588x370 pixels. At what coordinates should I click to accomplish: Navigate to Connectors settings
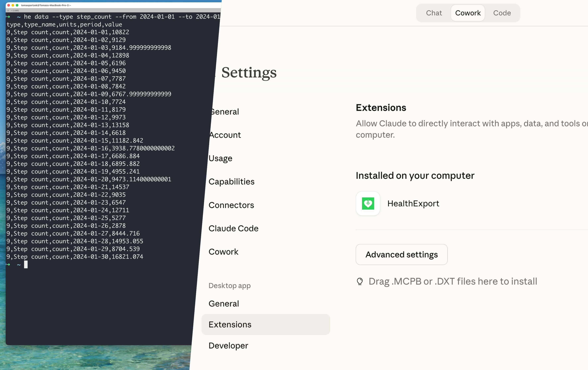[231, 205]
